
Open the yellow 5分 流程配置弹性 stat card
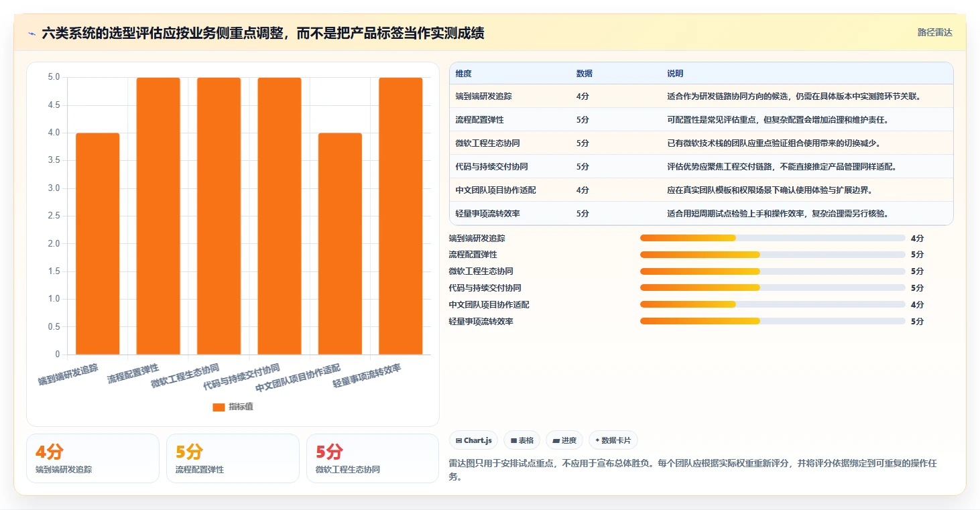pos(233,458)
